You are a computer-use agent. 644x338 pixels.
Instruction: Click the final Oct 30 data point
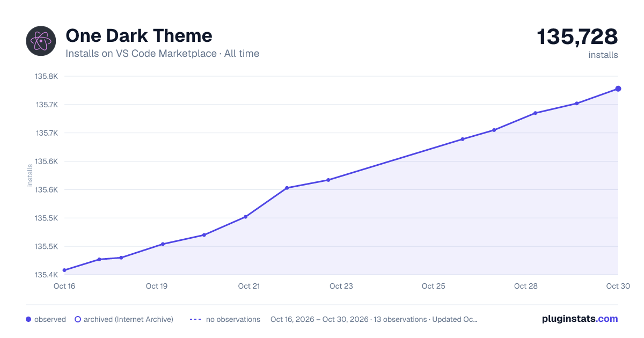(618, 89)
